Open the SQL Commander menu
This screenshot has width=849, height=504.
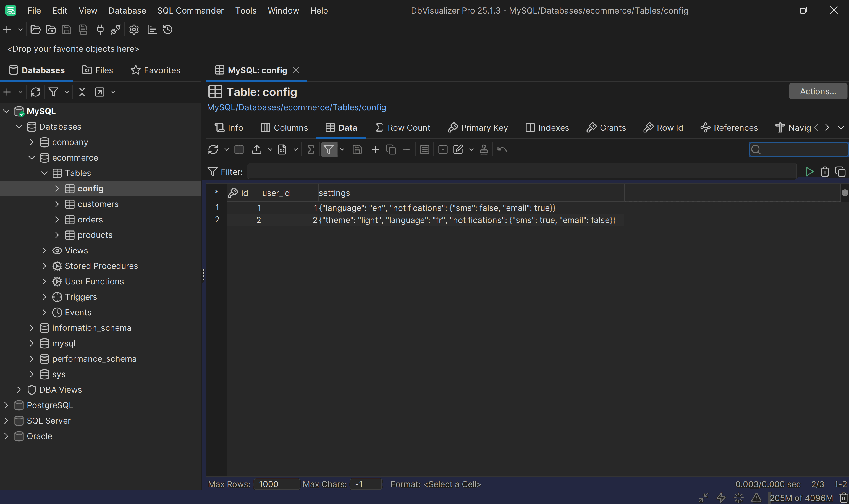coord(190,11)
